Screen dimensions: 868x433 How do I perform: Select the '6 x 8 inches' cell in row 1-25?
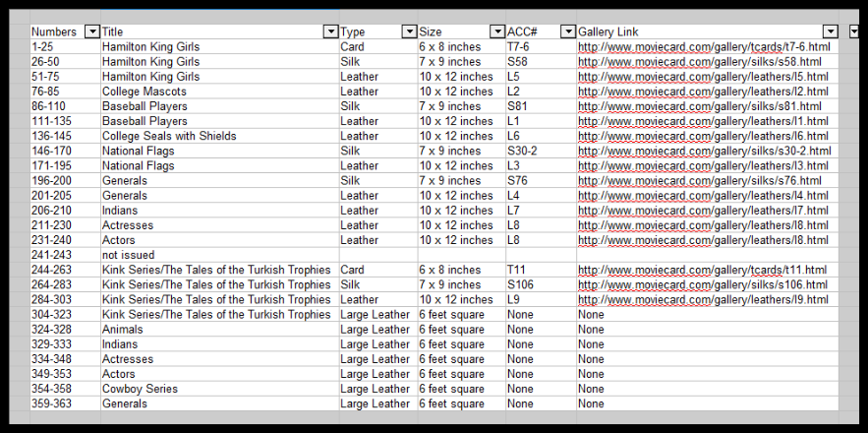point(462,47)
